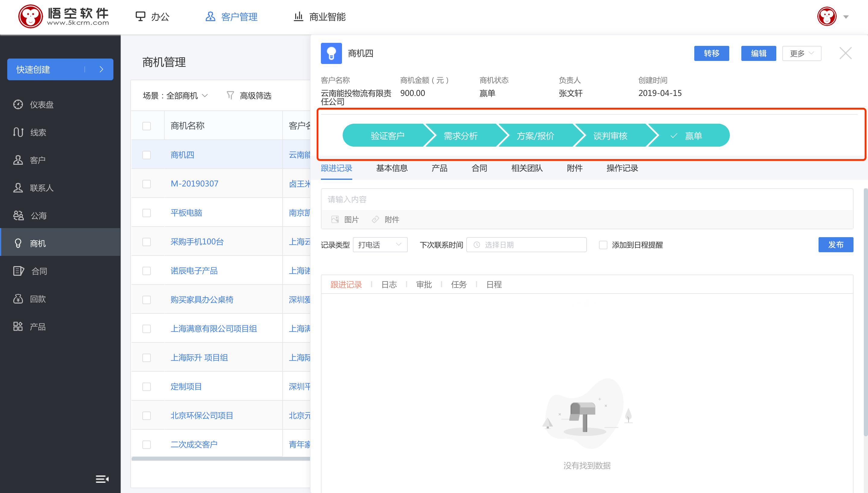Click the 编辑 edit button
Screen dimensions: 868x493
tap(758, 53)
